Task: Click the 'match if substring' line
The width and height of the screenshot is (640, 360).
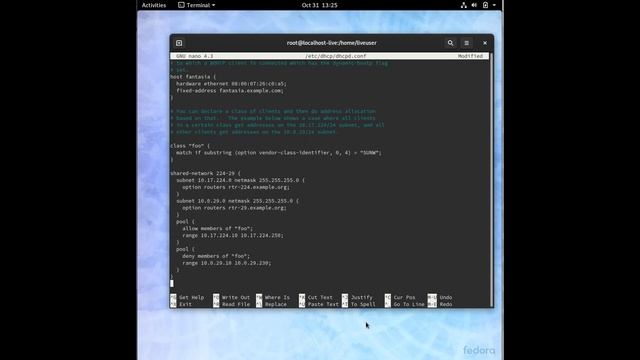Action: click(279, 153)
